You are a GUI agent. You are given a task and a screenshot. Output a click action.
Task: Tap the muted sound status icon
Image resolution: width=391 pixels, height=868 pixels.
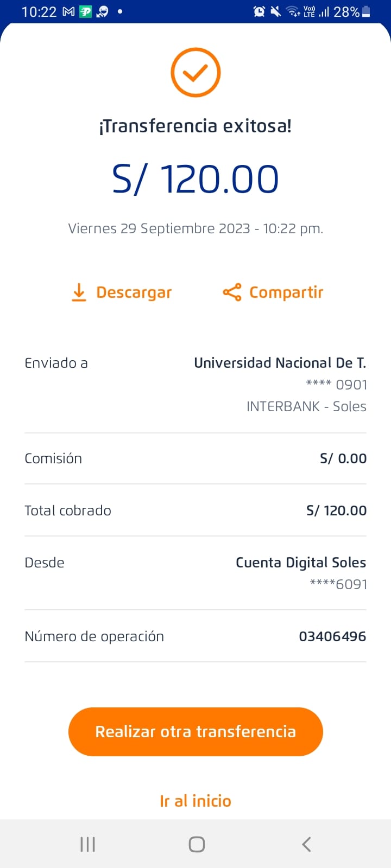pos(276,11)
